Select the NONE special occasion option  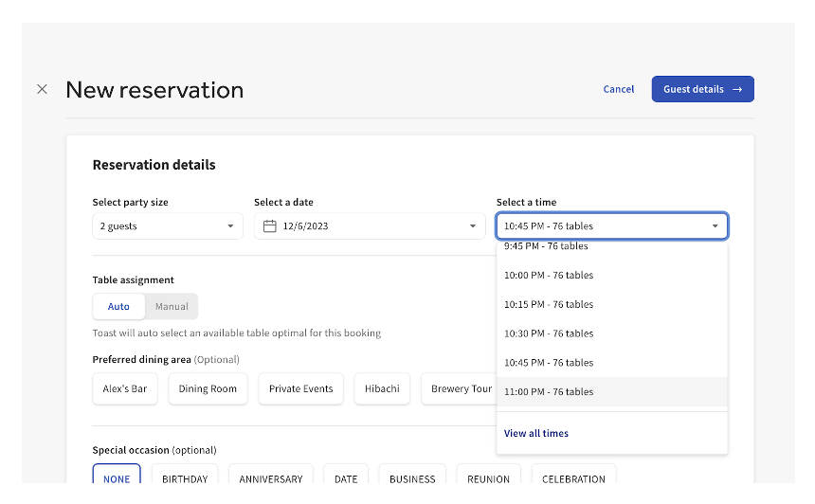[117, 477]
